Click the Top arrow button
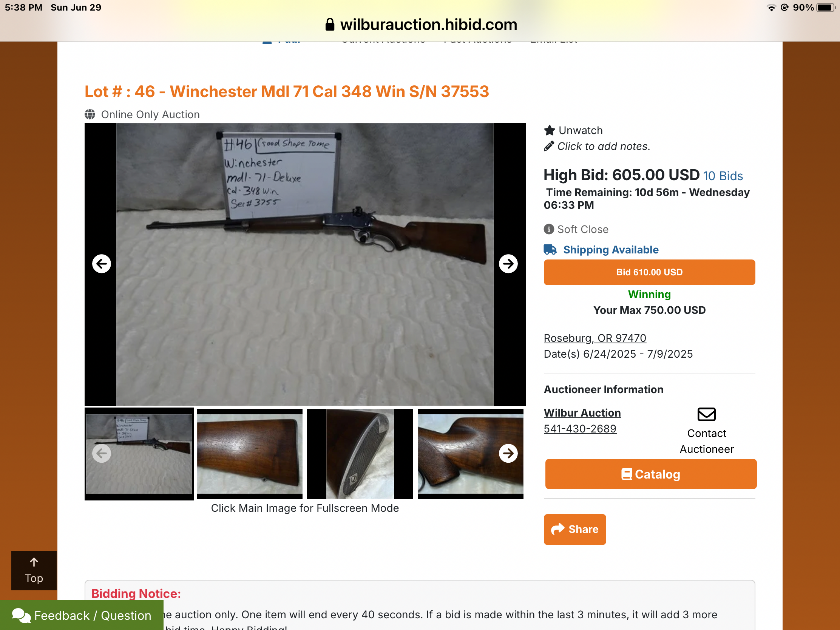The image size is (840, 630). tap(34, 570)
